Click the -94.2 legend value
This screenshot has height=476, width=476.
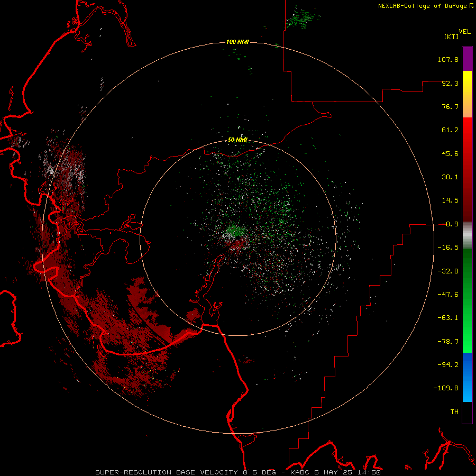click(448, 365)
